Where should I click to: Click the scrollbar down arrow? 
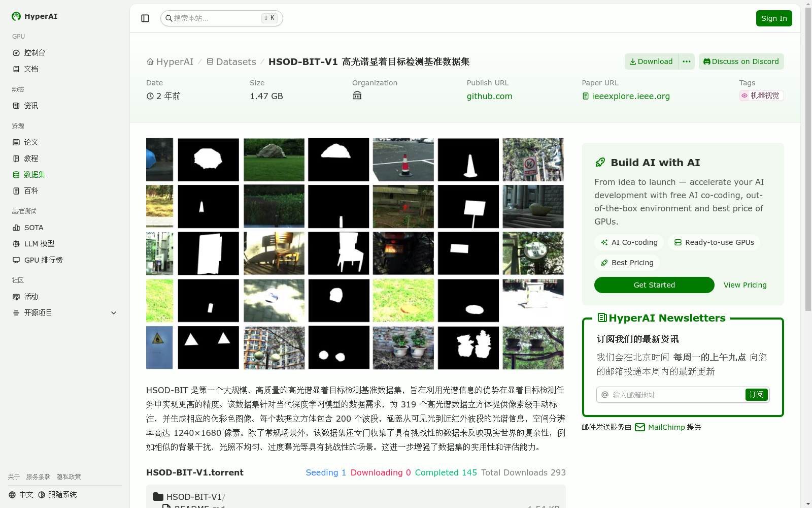tap(808, 504)
